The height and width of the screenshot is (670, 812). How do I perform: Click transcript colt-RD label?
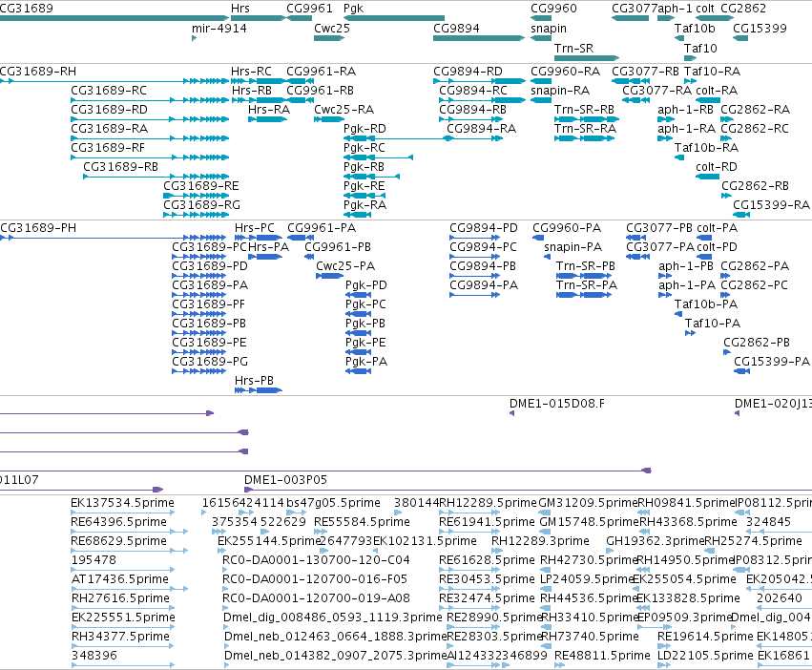click(x=717, y=167)
